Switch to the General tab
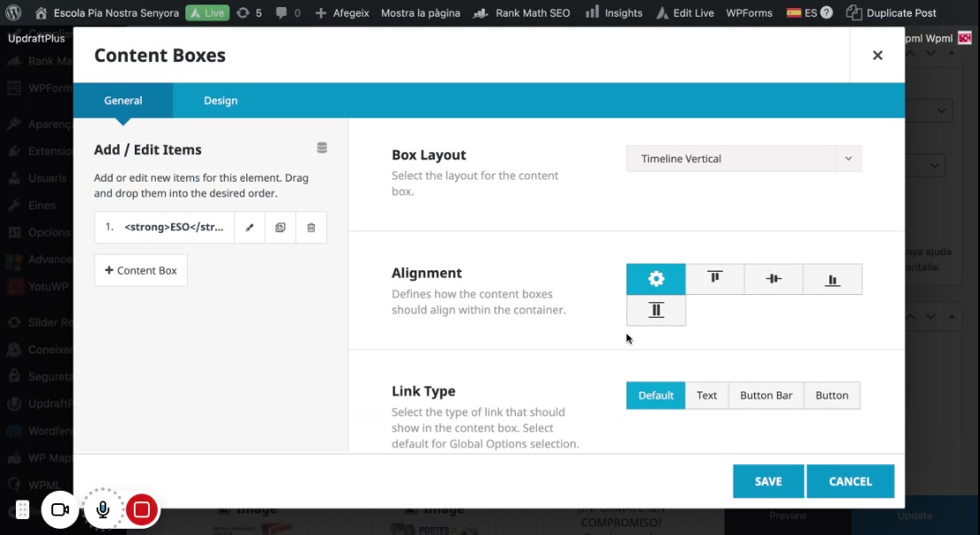 123,101
